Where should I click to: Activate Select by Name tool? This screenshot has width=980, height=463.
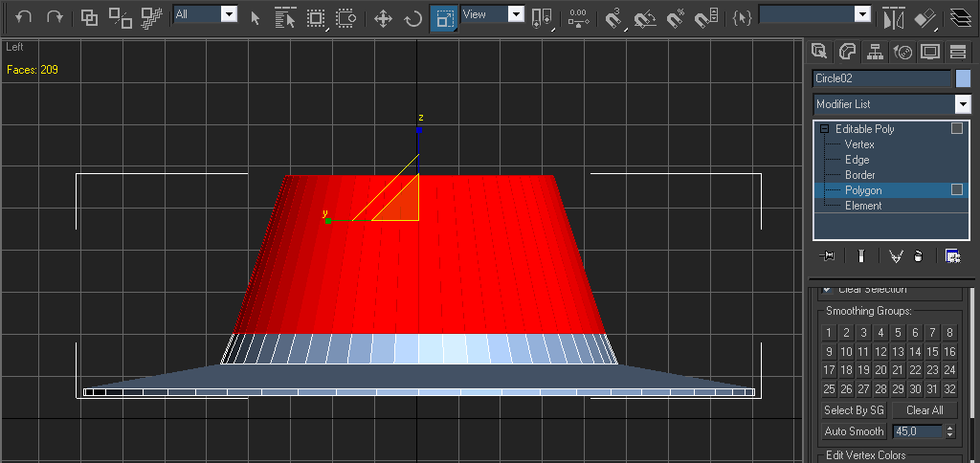(284, 18)
